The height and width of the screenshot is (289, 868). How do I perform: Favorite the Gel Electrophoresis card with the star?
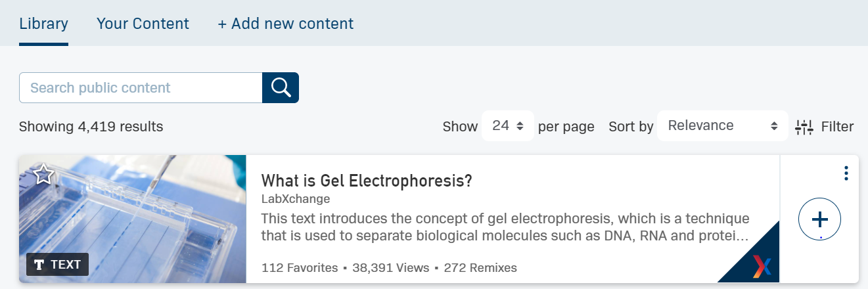pos(43,175)
